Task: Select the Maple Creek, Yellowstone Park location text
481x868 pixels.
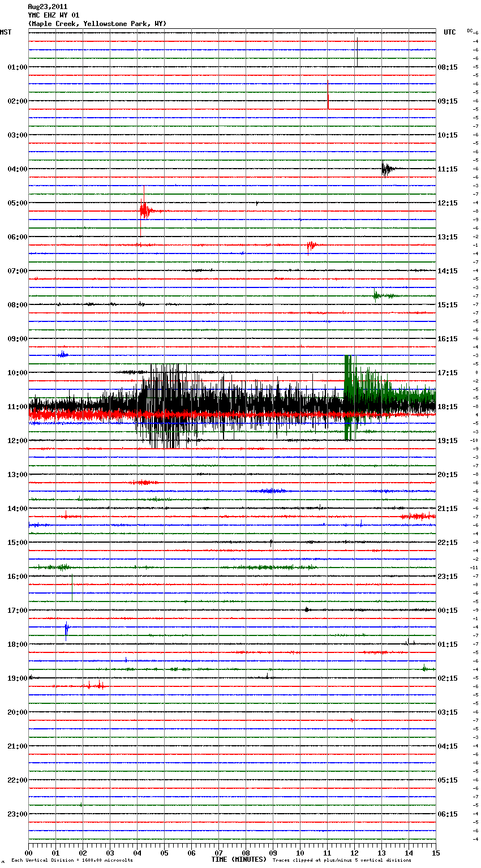Action: tap(97, 24)
